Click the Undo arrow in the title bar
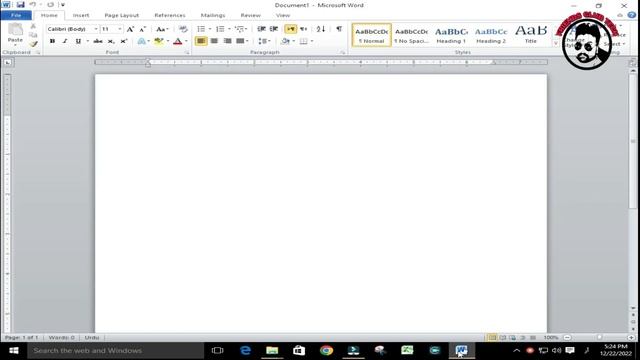Image resolution: width=640 pixels, height=360 pixels. coord(33,5)
